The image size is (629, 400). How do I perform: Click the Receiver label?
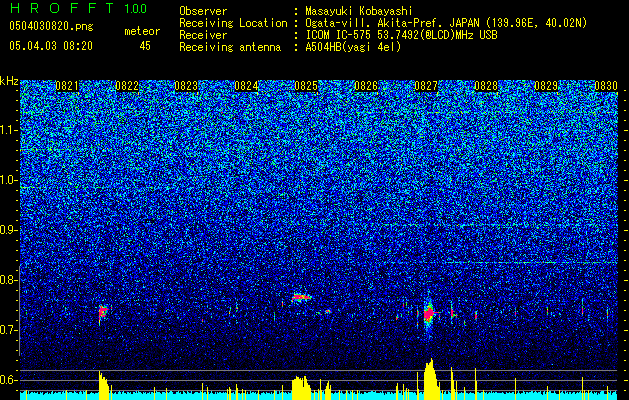[203, 35]
